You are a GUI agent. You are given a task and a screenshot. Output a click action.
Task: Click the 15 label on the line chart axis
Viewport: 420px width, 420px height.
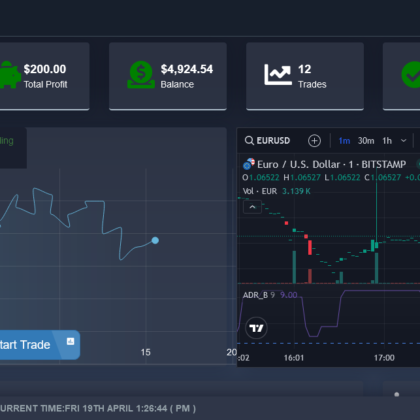pos(145,352)
